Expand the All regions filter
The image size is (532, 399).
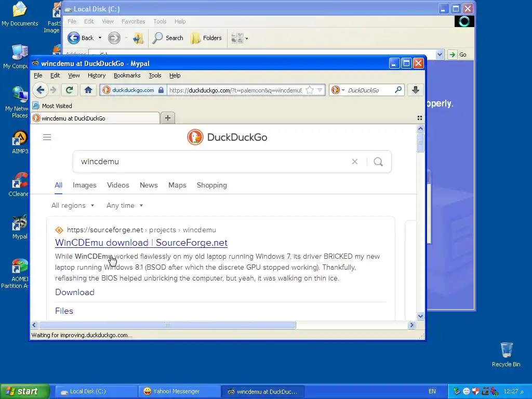coord(73,206)
